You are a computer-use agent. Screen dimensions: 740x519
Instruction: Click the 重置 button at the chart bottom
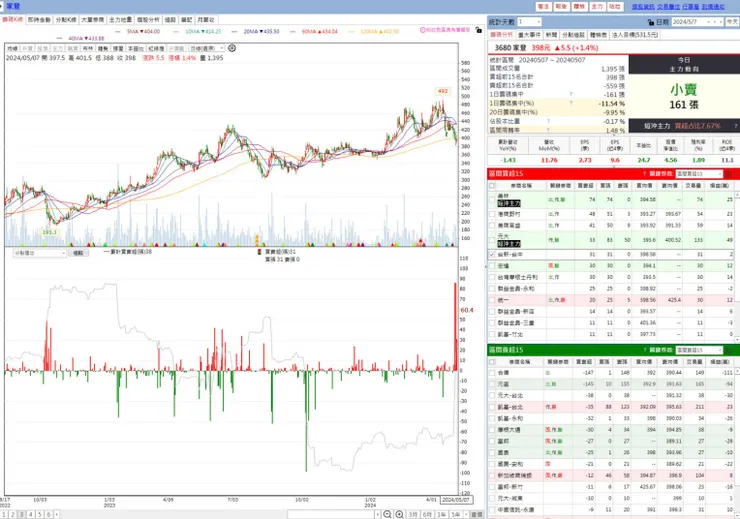pos(477,514)
